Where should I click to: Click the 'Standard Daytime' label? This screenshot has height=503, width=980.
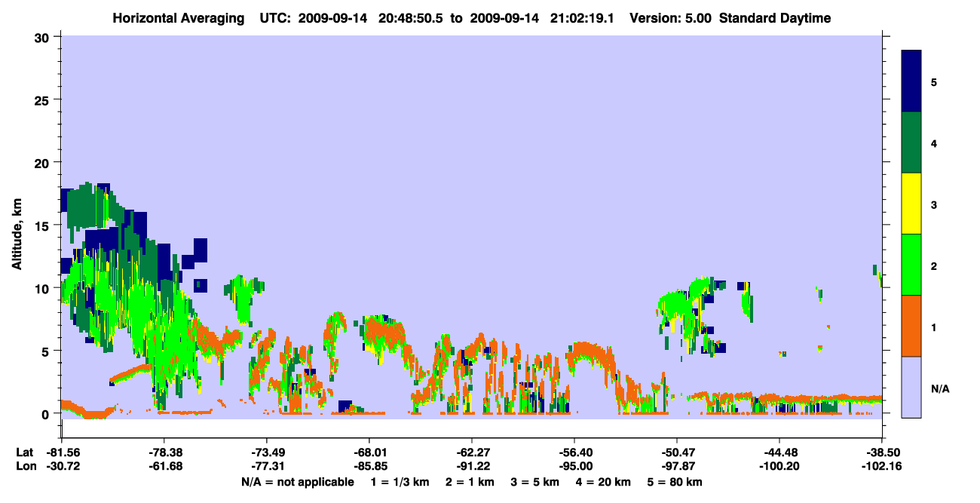[x=775, y=18]
